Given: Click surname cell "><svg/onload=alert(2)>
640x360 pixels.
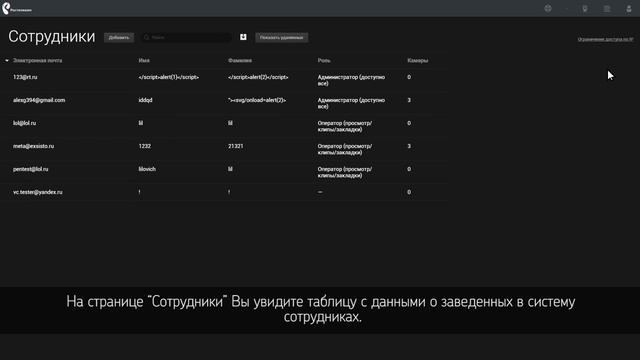Looking at the screenshot, I should (257, 100).
